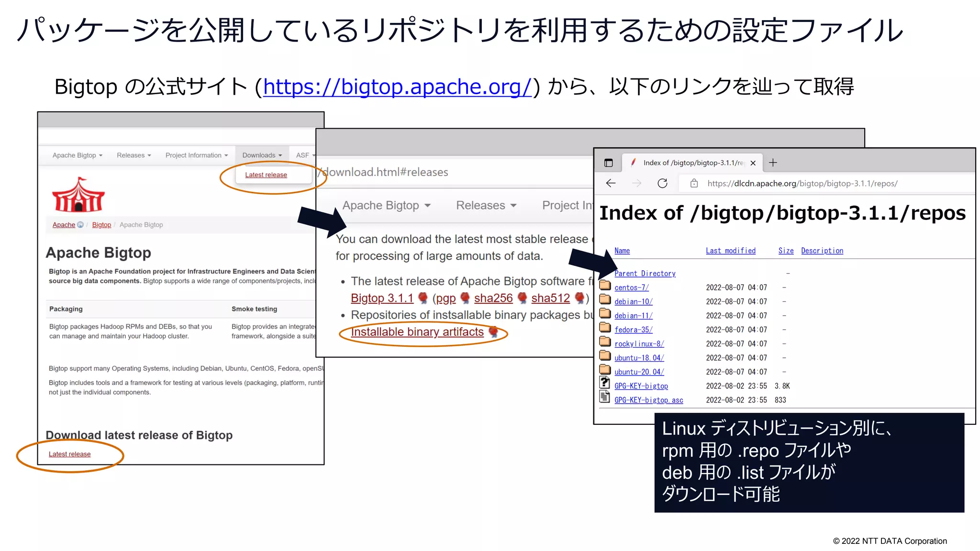Open the Bigtop 3.1.1 release link

point(382,298)
